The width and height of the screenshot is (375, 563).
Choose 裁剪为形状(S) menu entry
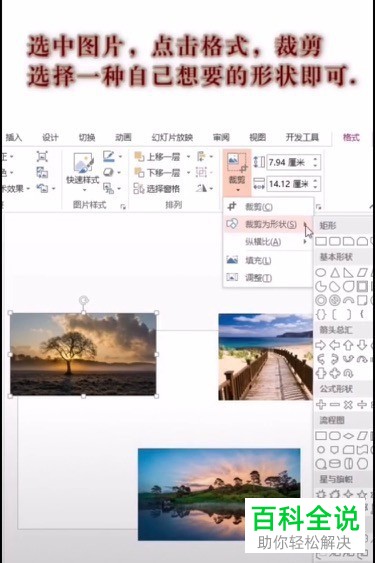(268, 224)
